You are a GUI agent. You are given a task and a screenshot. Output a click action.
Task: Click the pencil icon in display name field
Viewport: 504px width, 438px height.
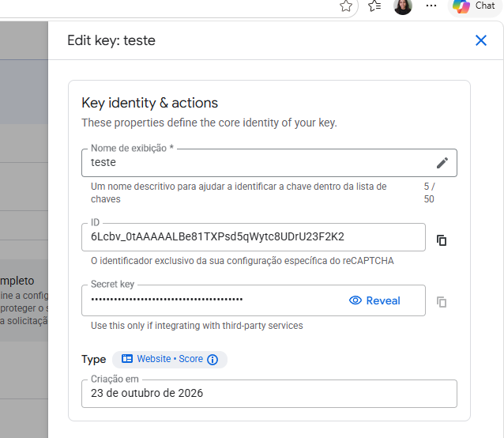pos(442,163)
